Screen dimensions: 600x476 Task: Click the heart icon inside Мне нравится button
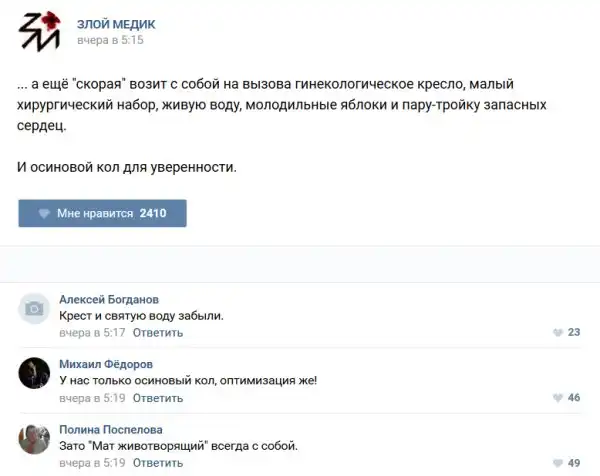(44, 213)
